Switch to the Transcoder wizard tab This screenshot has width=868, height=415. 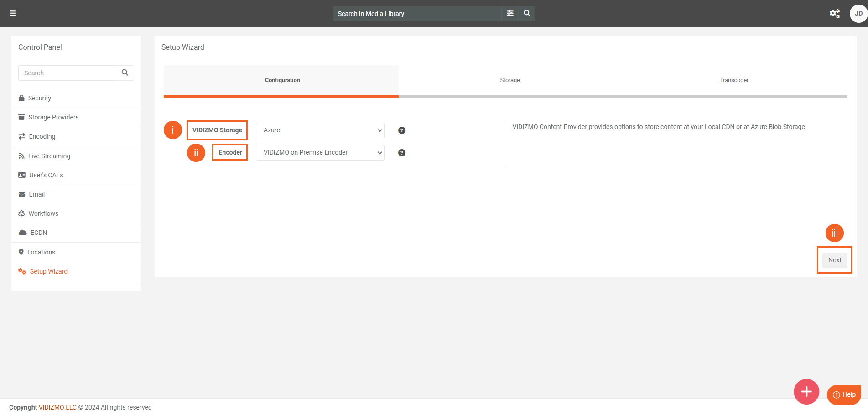coord(733,80)
